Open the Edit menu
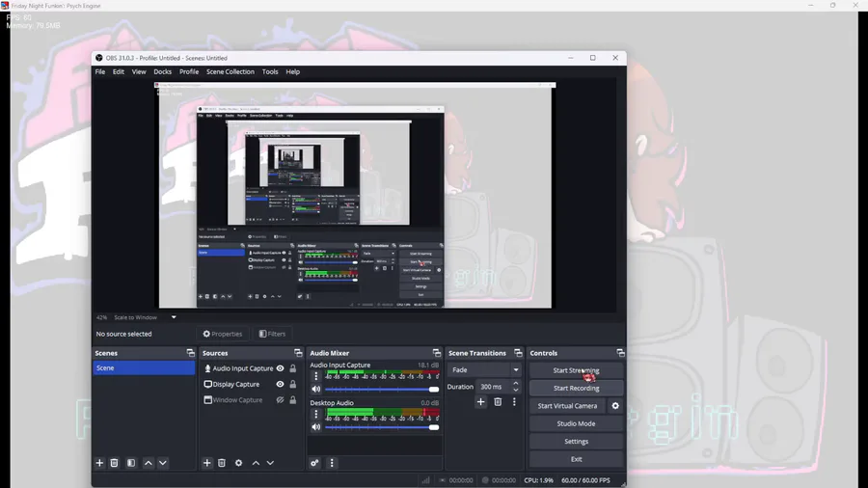868x488 pixels. [x=119, y=72]
